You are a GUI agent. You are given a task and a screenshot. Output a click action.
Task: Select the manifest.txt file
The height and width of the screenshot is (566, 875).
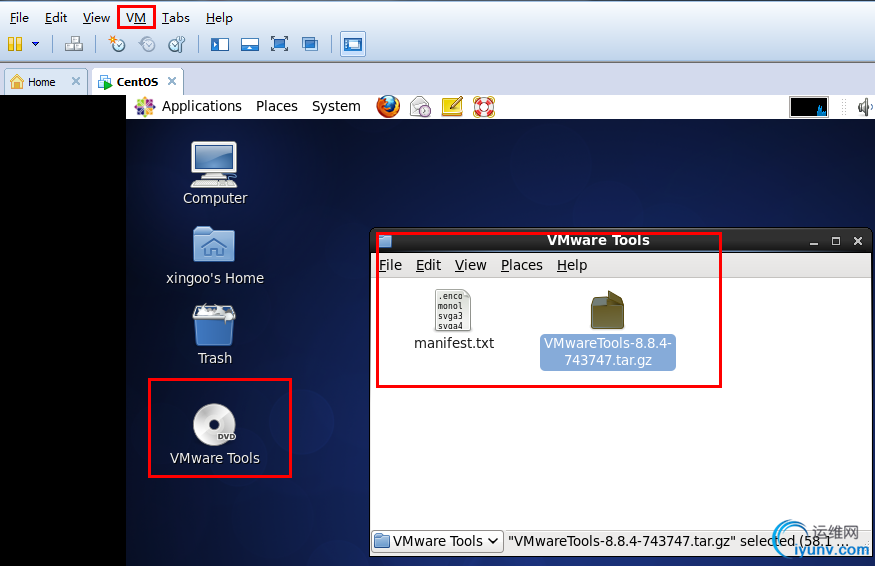point(454,320)
